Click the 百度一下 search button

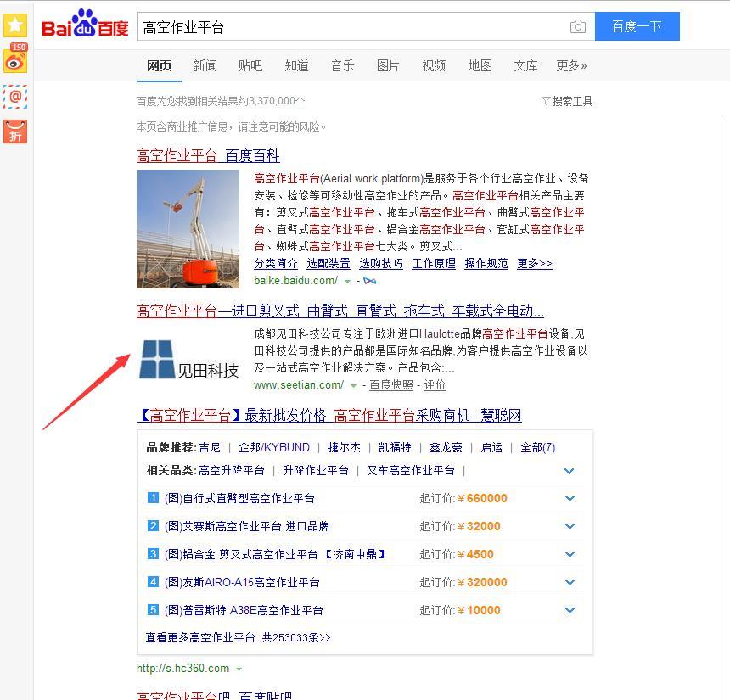(x=637, y=26)
